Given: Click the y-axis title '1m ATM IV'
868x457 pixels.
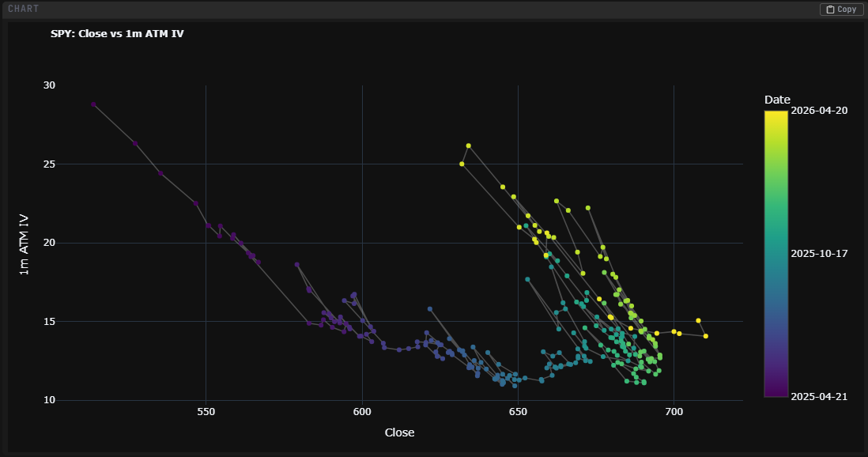Looking at the screenshot, I should tap(24, 244).
